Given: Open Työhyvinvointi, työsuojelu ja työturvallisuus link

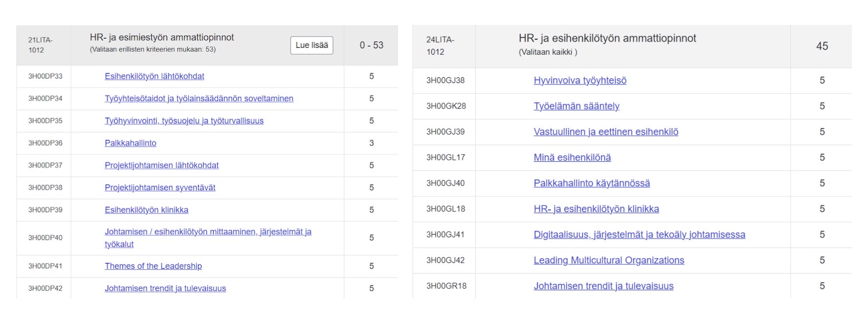Looking at the screenshot, I should pyautogui.click(x=184, y=121).
